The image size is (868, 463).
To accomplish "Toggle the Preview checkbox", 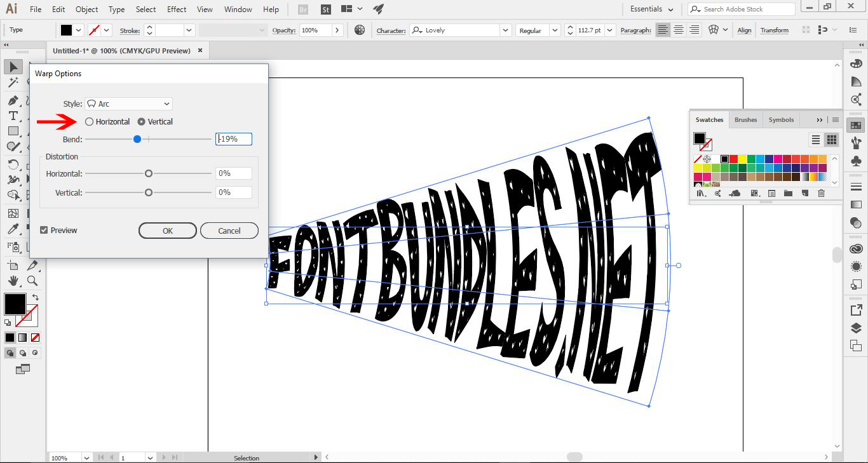I will [44, 230].
